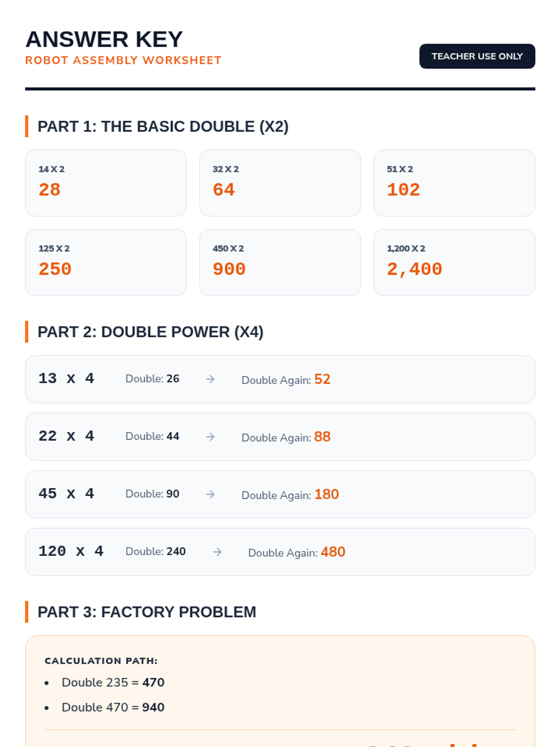Click the Answer Key title
Image resolution: width=560 pixels, height=747 pixels.
pyautogui.click(x=104, y=39)
